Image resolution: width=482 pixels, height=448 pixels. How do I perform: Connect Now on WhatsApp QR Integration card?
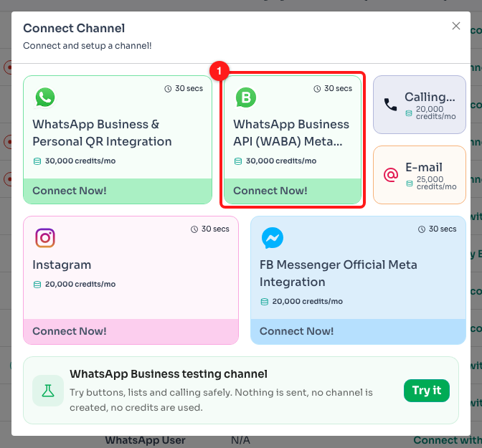tap(118, 191)
